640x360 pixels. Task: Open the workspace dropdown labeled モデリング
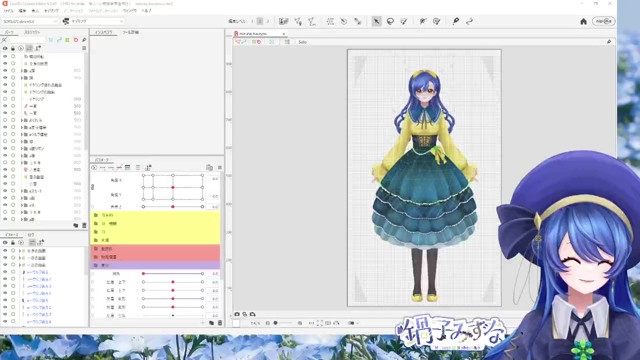[x=93, y=21]
